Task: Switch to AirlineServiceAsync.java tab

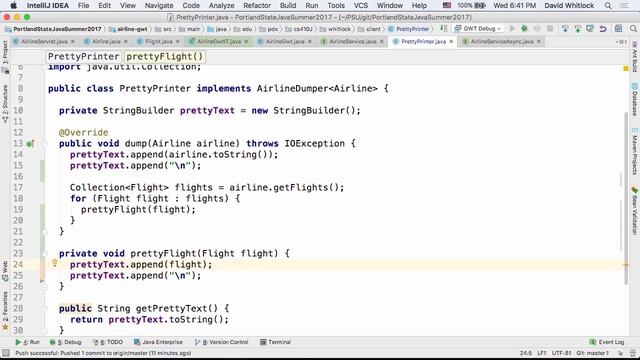Action: [x=502, y=42]
